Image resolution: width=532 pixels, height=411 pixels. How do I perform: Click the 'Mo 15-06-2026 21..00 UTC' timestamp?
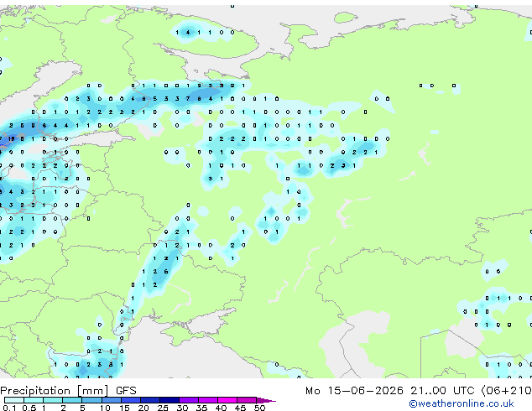[390, 391]
